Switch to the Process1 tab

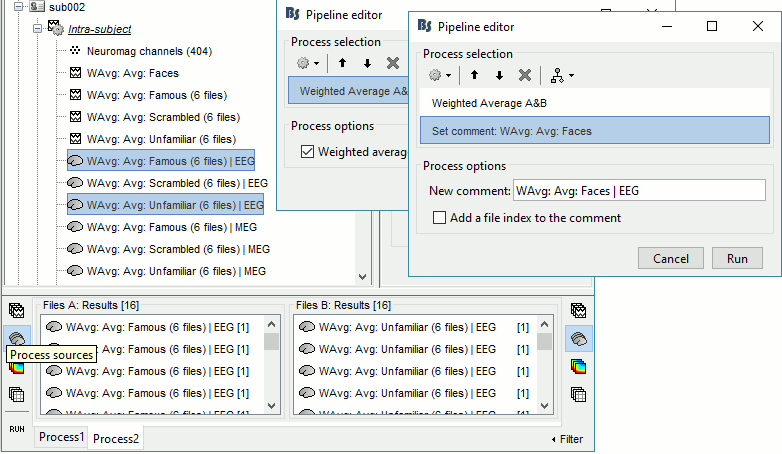[x=61, y=438]
